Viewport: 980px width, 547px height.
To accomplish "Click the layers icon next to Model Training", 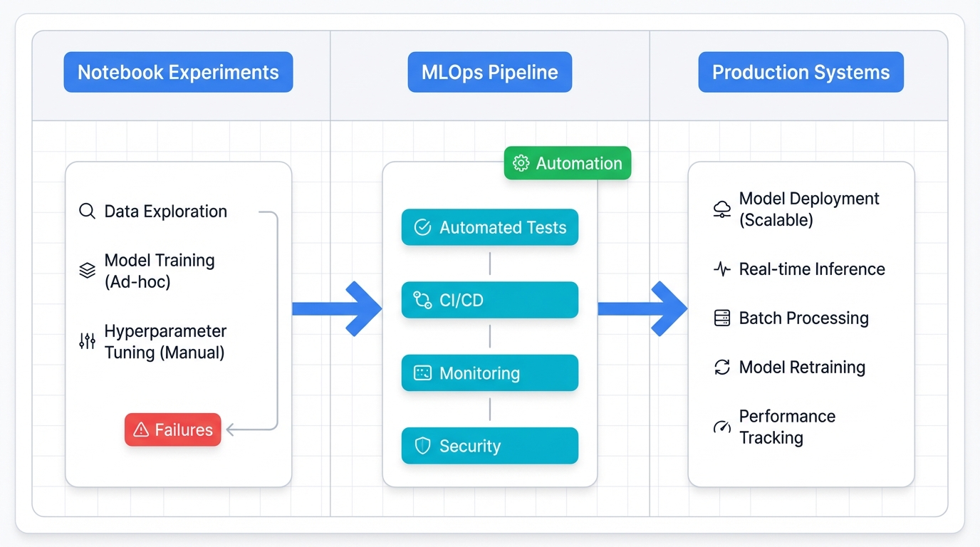I will (x=86, y=270).
